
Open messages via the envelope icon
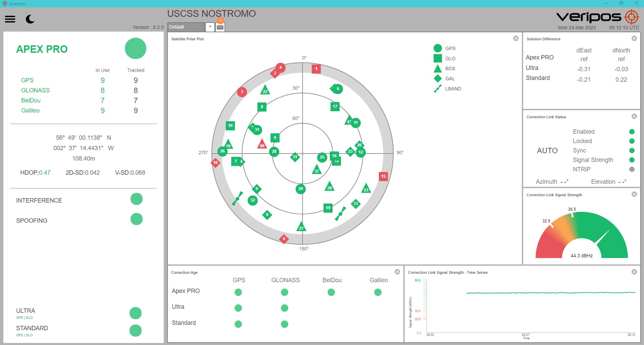point(220,27)
